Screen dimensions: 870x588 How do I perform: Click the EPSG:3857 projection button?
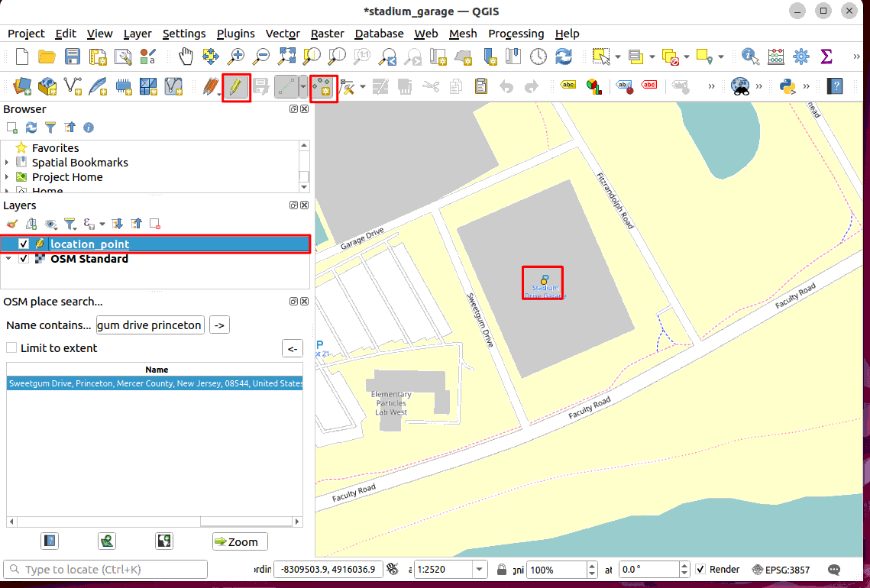[x=781, y=570]
